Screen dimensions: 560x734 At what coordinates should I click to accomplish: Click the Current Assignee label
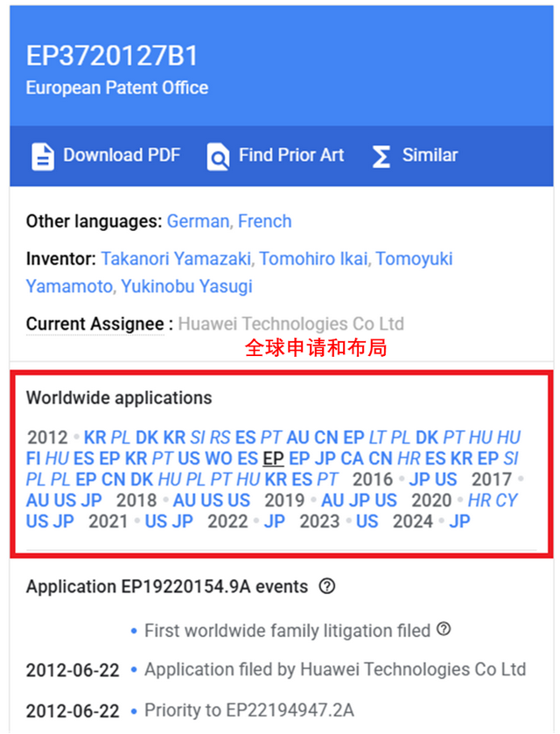(95, 324)
